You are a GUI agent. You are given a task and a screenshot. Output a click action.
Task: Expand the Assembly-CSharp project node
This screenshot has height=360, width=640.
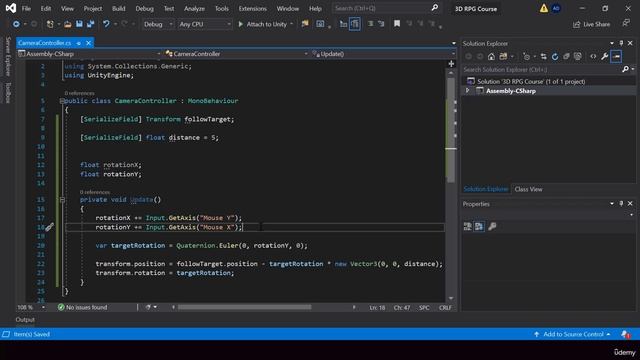468,91
